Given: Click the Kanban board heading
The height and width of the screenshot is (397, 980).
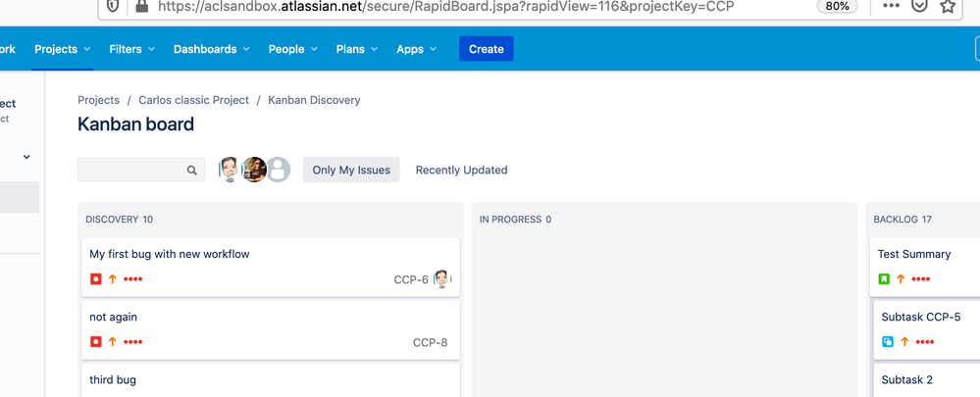Looking at the screenshot, I should pos(135,124).
